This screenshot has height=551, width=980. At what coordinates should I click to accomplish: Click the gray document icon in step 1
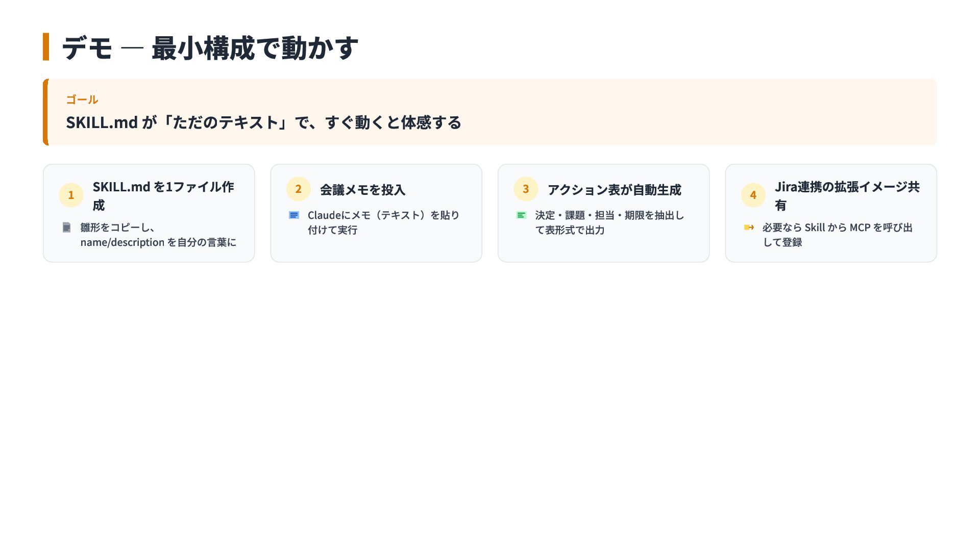coord(66,228)
